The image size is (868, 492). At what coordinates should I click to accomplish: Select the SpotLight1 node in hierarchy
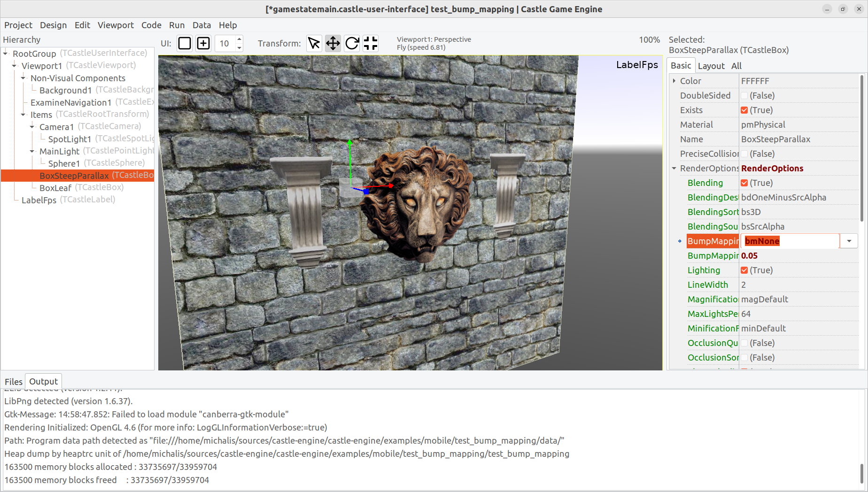pyautogui.click(x=70, y=139)
